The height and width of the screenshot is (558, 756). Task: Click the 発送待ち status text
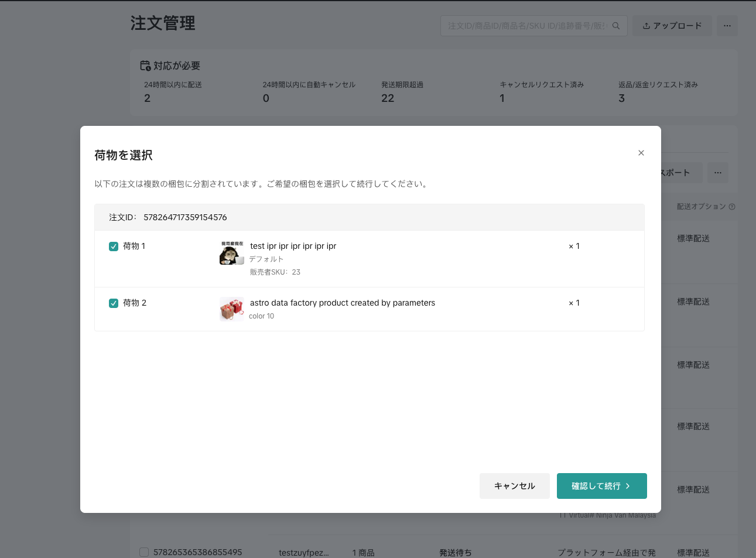pos(456,553)
